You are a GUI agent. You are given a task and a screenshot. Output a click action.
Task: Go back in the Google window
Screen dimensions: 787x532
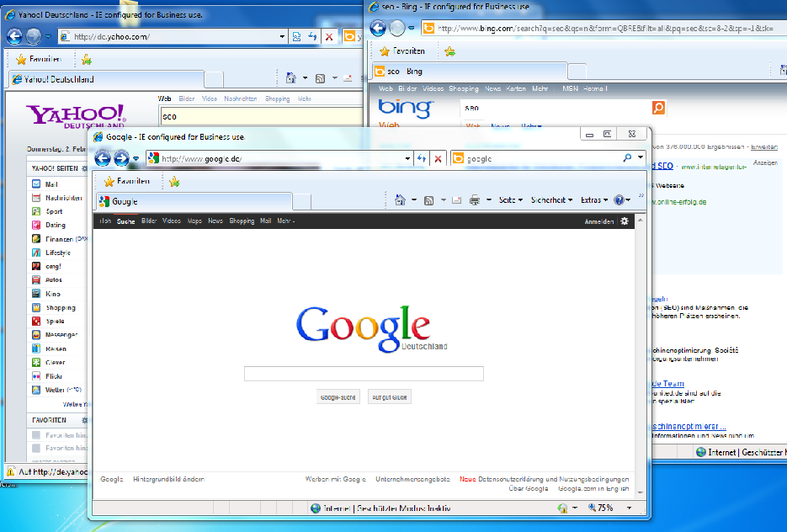[103, 158]
